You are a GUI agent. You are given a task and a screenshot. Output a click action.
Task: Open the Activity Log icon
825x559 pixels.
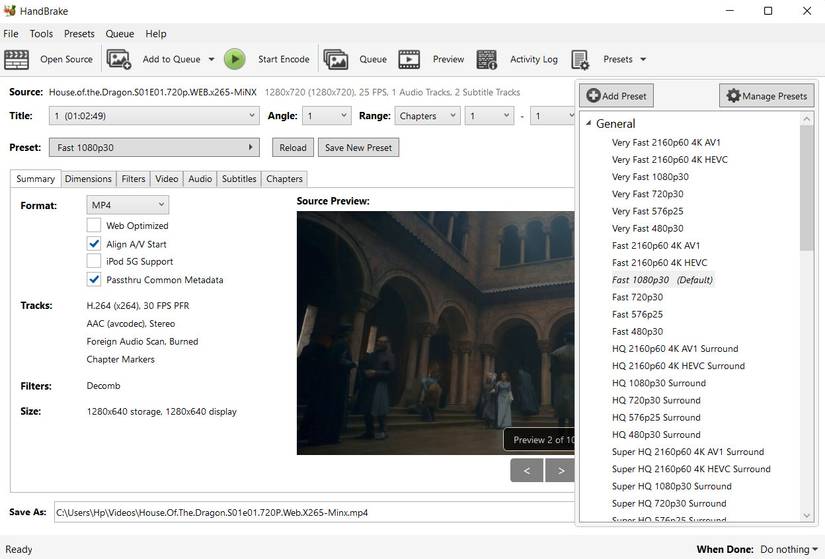(487, 60)
